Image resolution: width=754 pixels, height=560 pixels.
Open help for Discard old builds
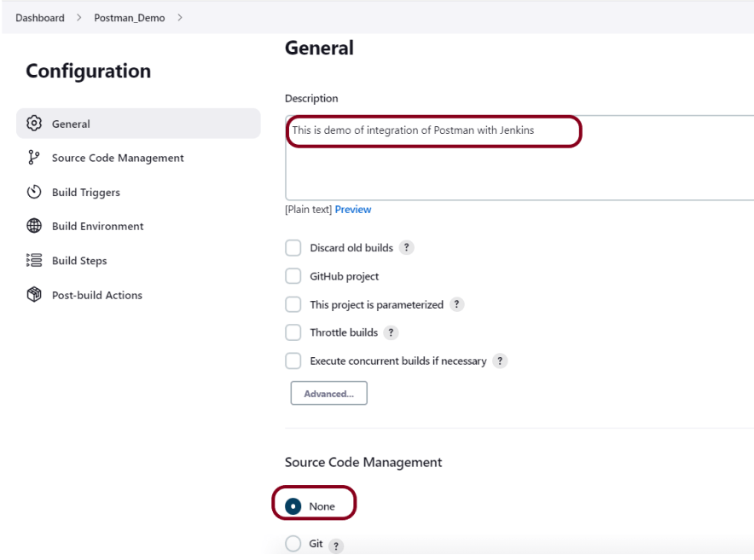click(407, 248)
